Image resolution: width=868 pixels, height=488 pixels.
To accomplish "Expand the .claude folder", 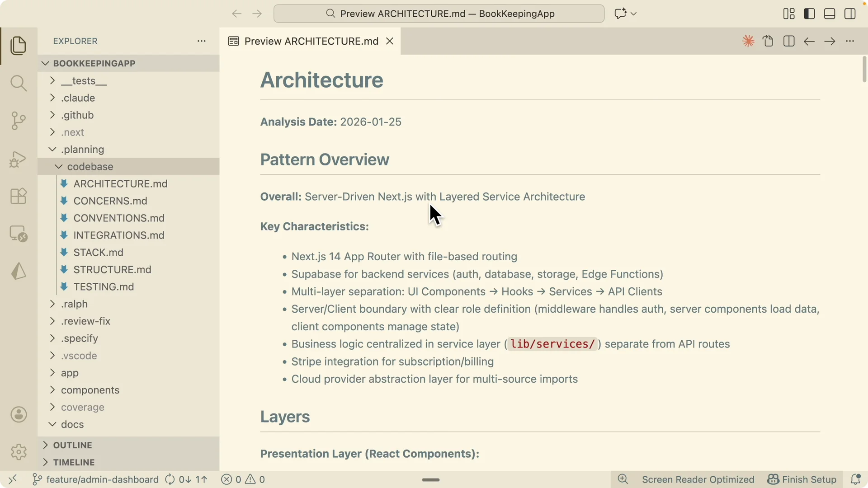I will (x=128, y=98).
